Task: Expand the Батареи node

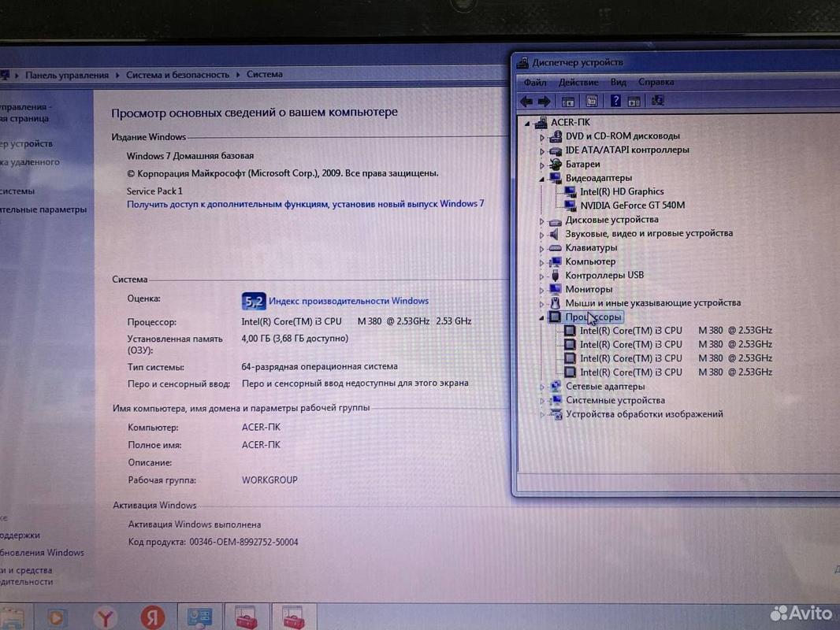Action: coord(541,165)
